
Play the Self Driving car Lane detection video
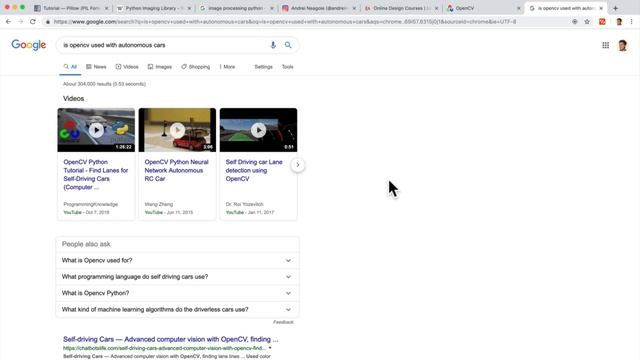point(258,130)
